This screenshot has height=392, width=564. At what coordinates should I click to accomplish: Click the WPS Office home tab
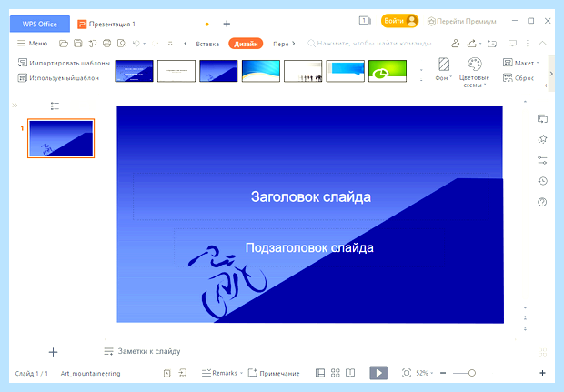[x=39, y=24]
